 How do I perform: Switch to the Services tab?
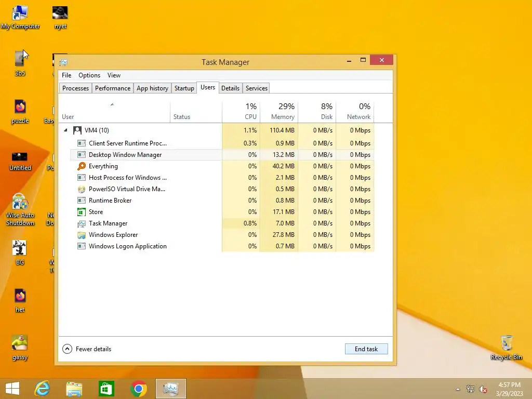pos(257,88)
